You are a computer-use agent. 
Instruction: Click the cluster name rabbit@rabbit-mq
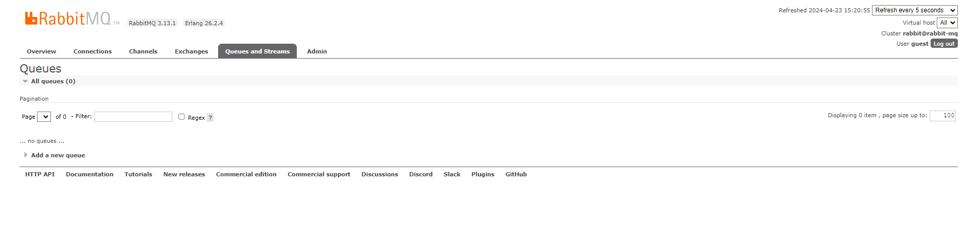[x=930, y=33]
